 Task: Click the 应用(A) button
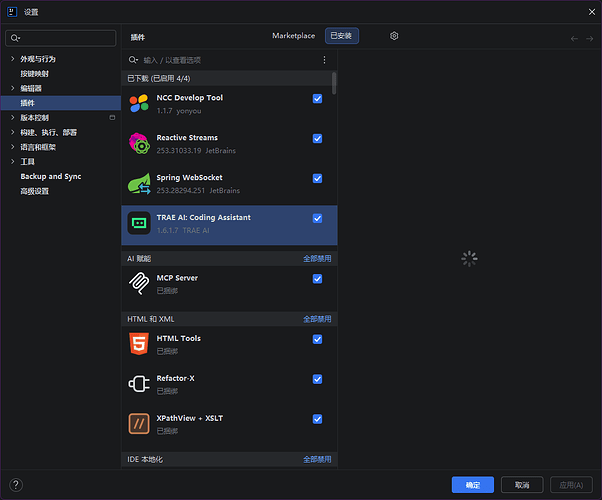pos(571,485)
